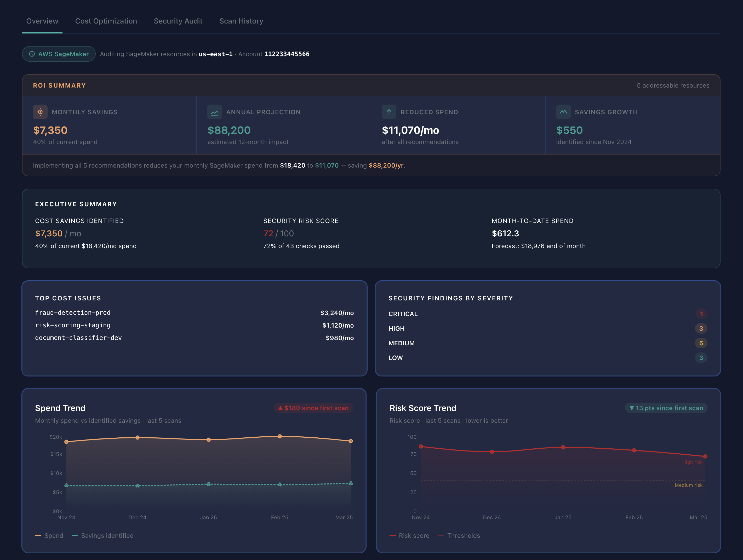Screen dimensions: 743x560
Task: Click the zigzag growth icon beside Savings Growth
Action: pyautogui.click(x=563, y=112)
